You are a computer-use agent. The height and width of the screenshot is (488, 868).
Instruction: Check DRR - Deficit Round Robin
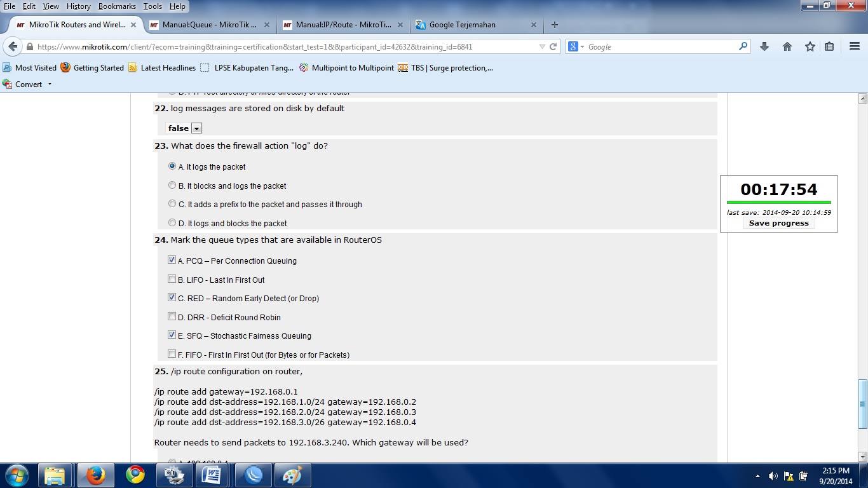tap(172, 316)
